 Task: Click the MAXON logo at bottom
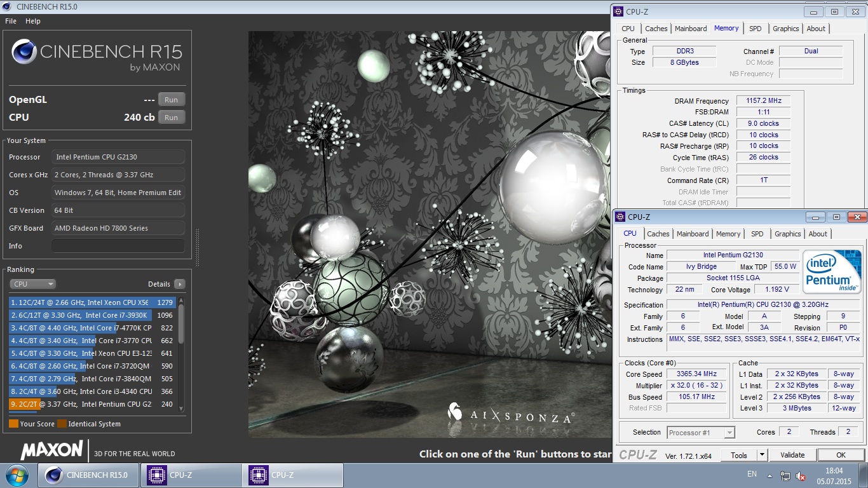(52, 451)
